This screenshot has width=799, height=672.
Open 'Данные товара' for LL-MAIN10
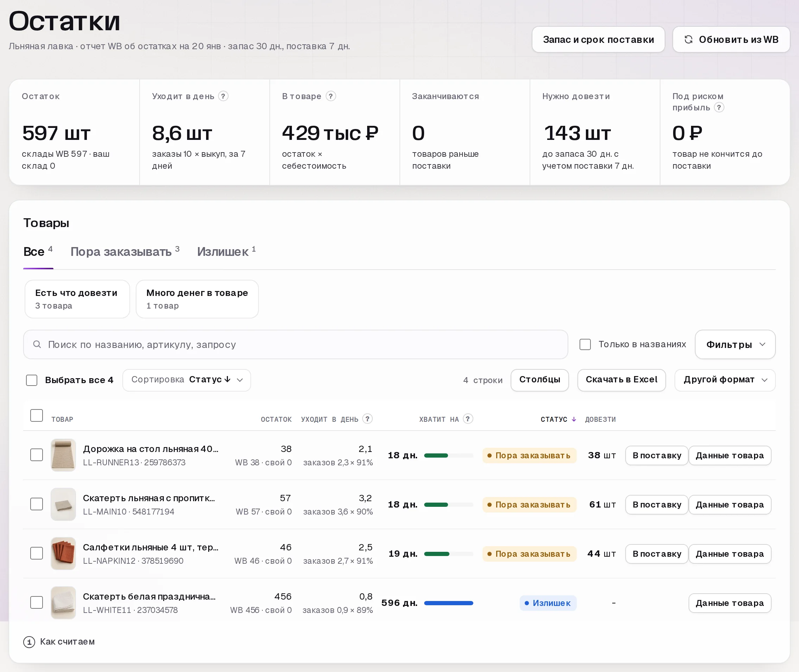(730, 505)
